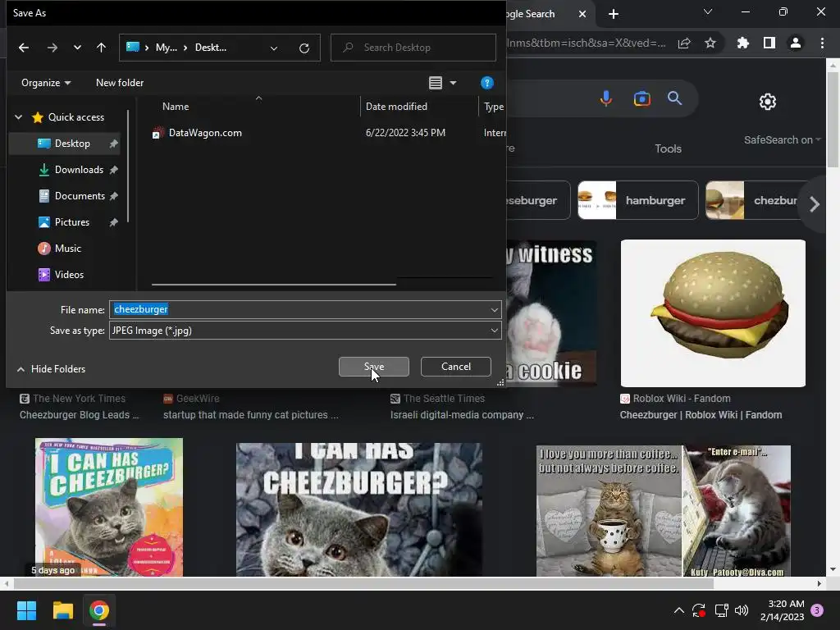Click the volume speaker tray icon
Viewport: 840px width, 630px height.
[742, 610]
